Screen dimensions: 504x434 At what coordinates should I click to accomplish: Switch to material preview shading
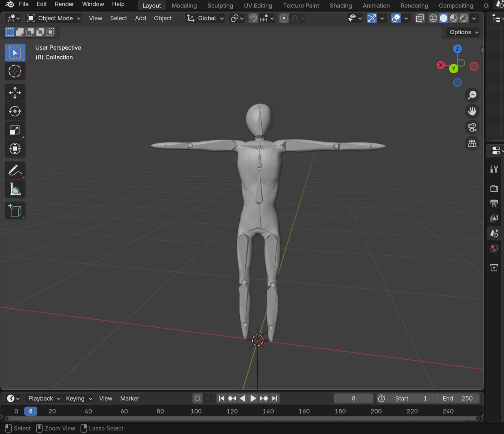[x=454, y=18]
